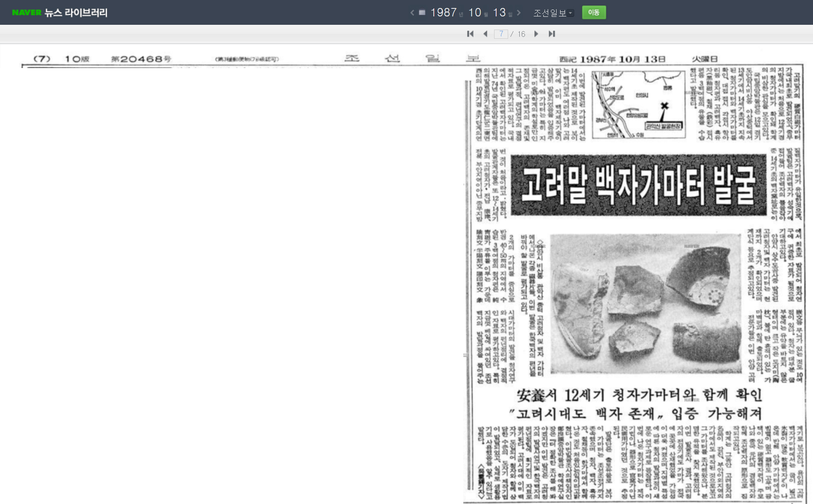
Task: Click the pottery shards photo
Action: click(x=646, y=304)
